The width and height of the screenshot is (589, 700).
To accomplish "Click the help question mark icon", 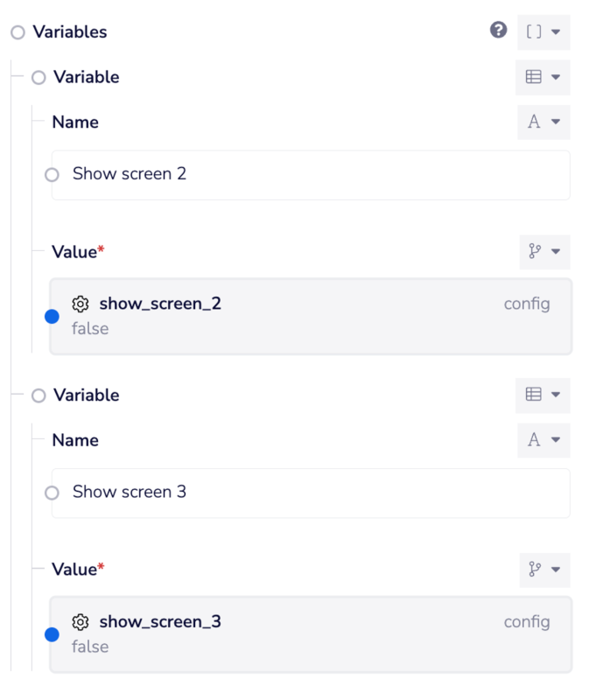I will pyautogui.click(x=498, y=31).
